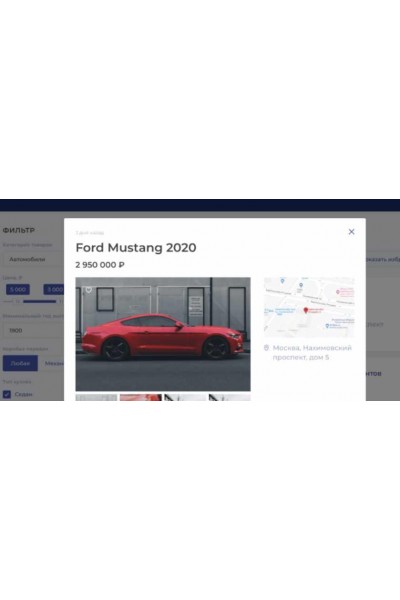Click the 5 000 minimum price field

(x=18, y=289)
